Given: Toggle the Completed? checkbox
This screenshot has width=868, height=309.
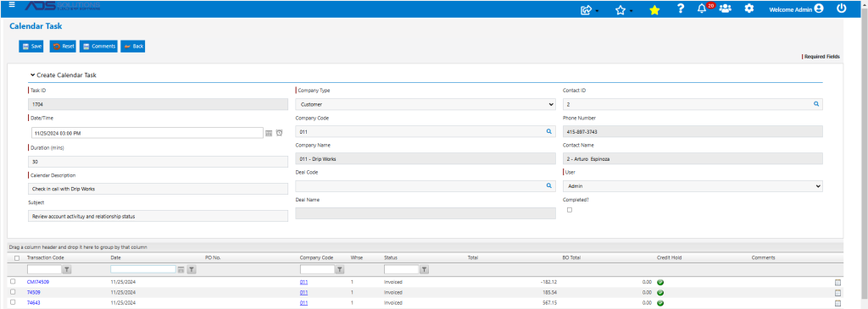Looking at the screenshot, I should coord(570,209).
